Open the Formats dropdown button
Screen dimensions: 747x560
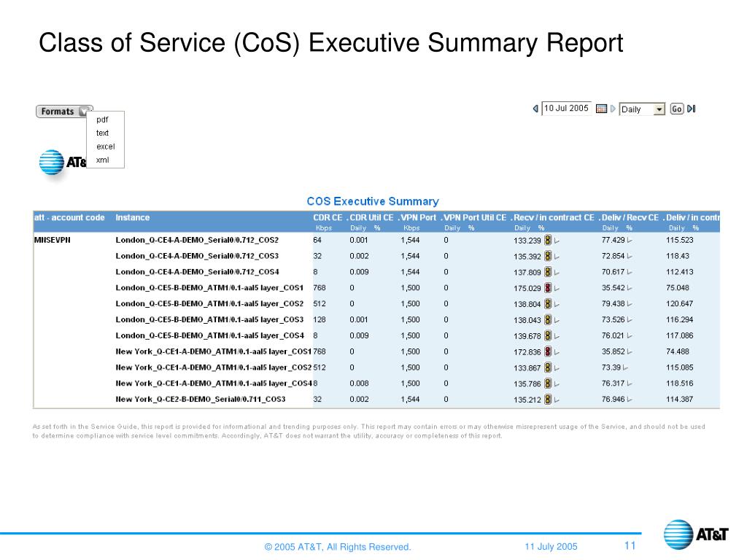click(64, 112)
